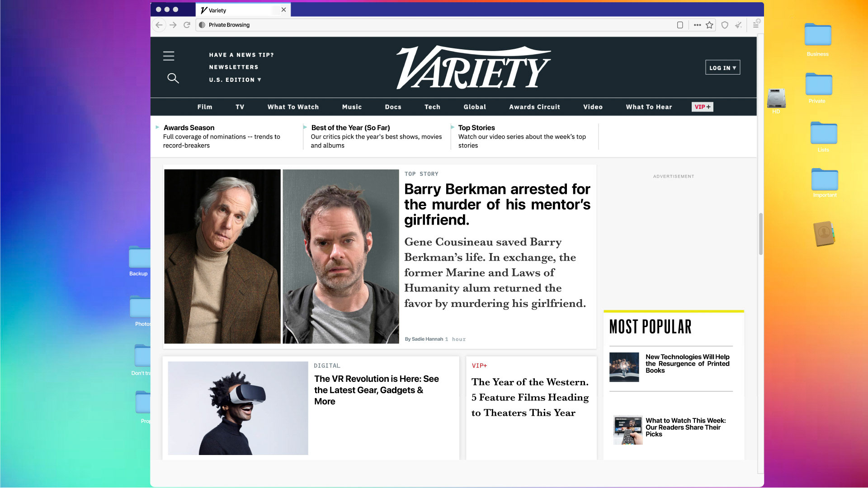Click author name Sadie Hannah
This screenshot has height=488, width=868.
[x=427, y=339]
